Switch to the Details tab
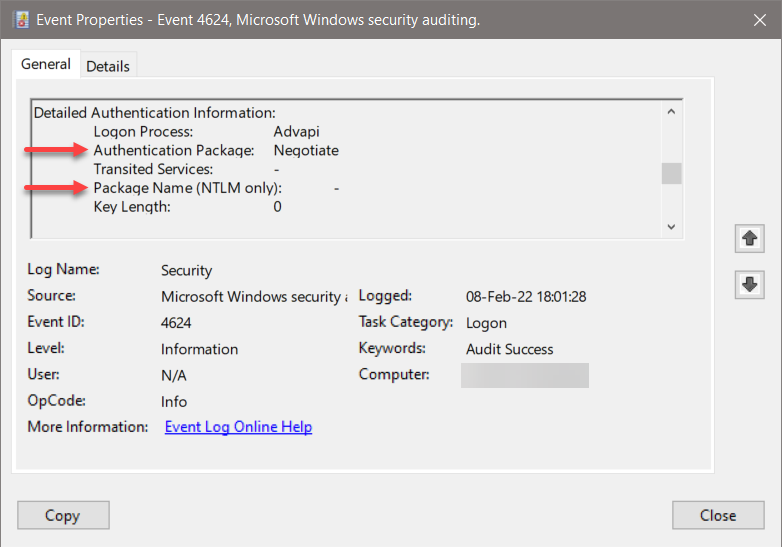Image resolution: width=782 pixels, height=547 pixels. coord(108,66)
